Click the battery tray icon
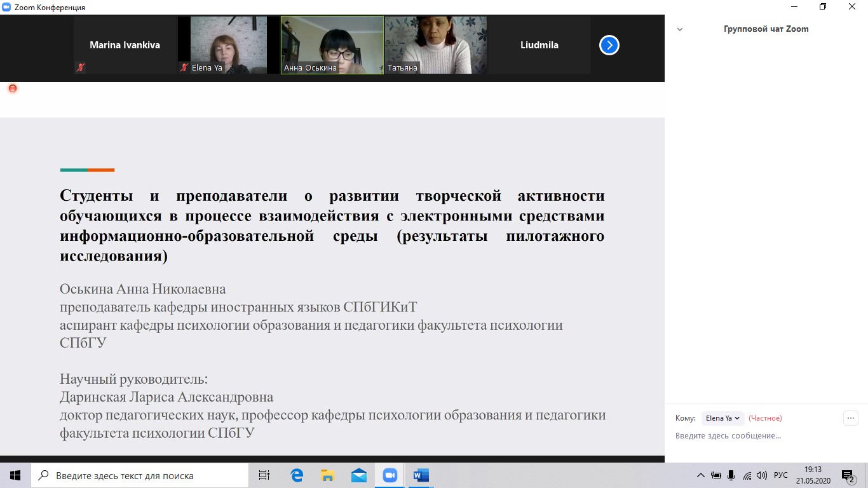The image size is (868, 488). 715,475
